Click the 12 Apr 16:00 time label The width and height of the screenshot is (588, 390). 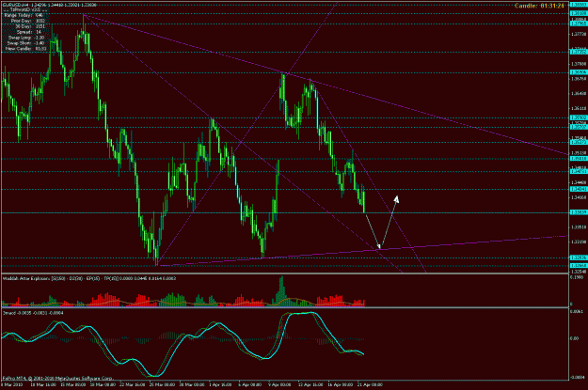pos(310,384)
